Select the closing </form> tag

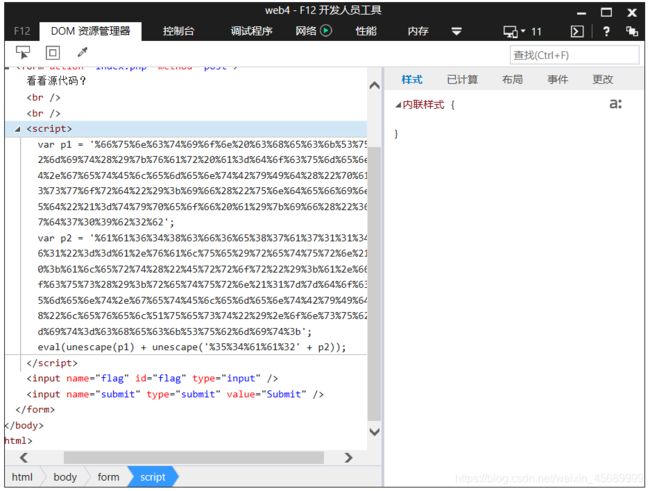(x=35, y=410)
